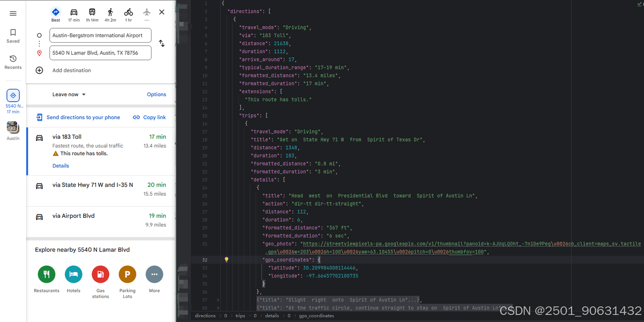
Task: Select route via 183 Toll
Action: pos(101,151)
